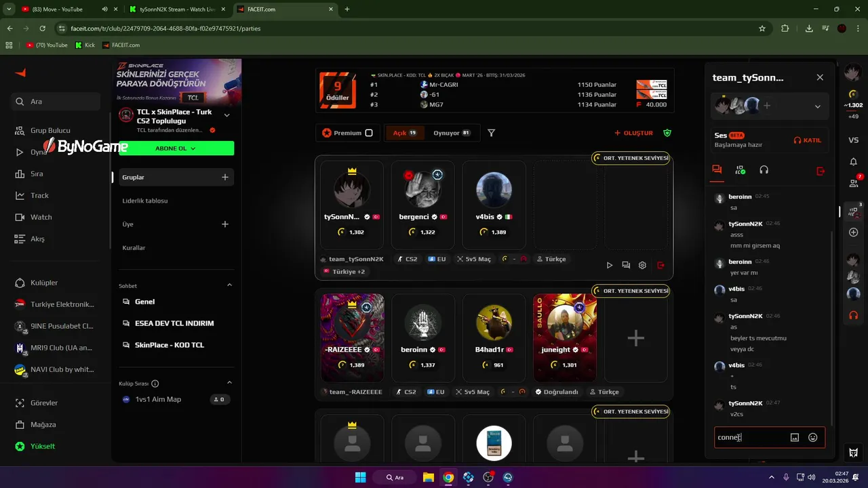
Task: Invite player via plus in chat panel avatars
Action: (767, 106)
